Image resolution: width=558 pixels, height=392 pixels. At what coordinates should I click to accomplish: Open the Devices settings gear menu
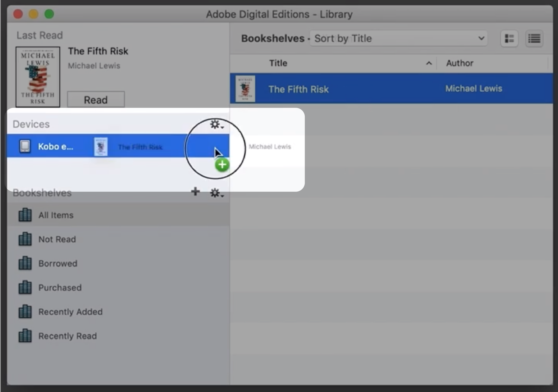(x=216, y=124)
